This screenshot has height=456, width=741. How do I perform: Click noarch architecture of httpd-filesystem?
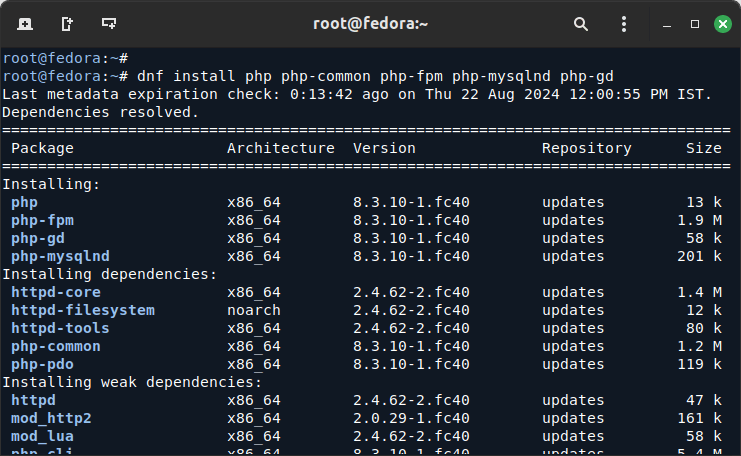(x=254, y=310)
